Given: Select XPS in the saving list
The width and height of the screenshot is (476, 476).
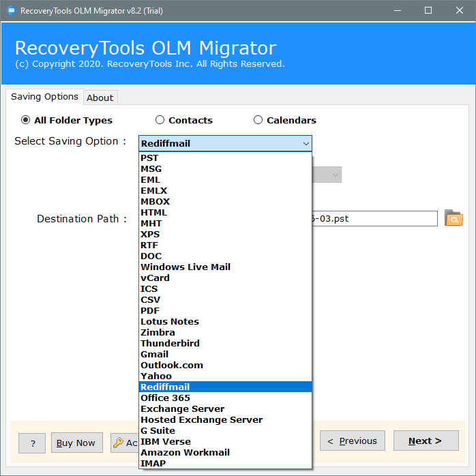Looking at the screenshot, I should pyautogui.click(x=225, y=235).
